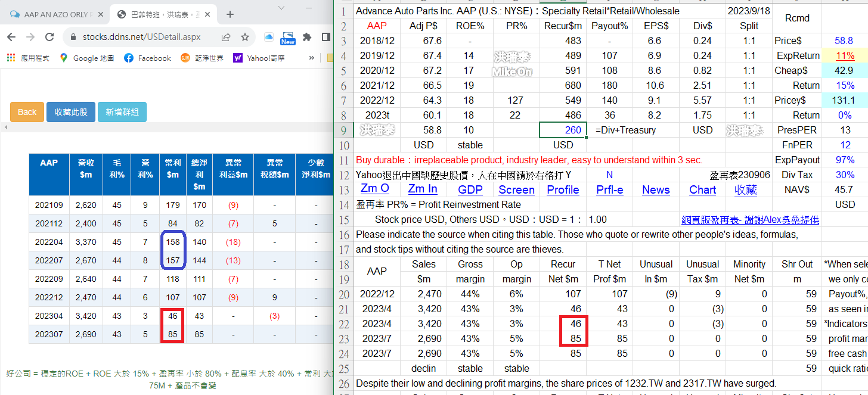Open the Screen link in spreadsheet
868x395 pixels.
point(516,189)
